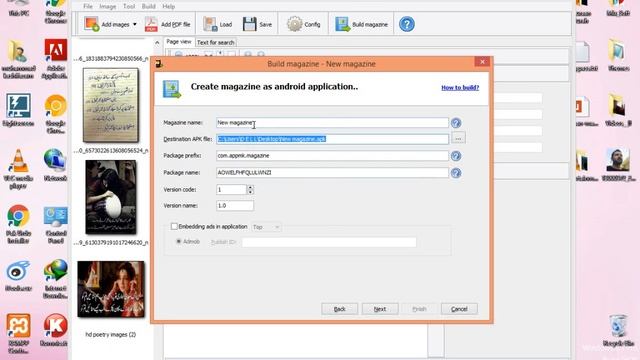Open the Tool menu
Image resolution: width=640 pixels, height=360 pixels.
click(129, 7)
